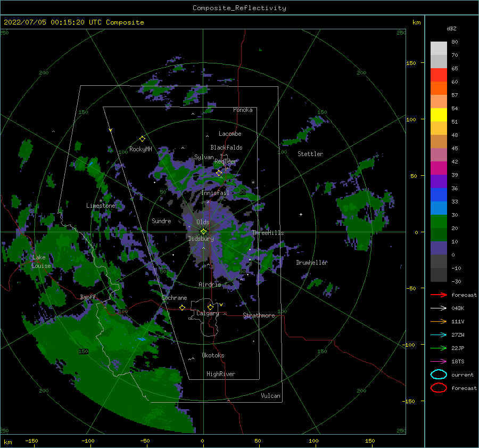
Task: Click the orange 111V arrow icon
Action: pos(439,321)
